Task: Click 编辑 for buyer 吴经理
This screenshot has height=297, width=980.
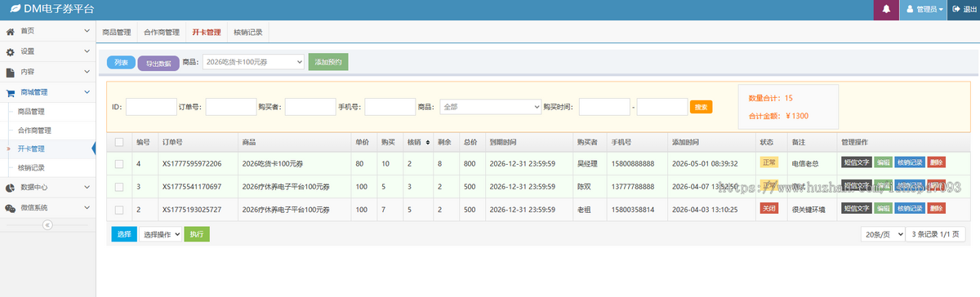Action: (x=884, y=162)
